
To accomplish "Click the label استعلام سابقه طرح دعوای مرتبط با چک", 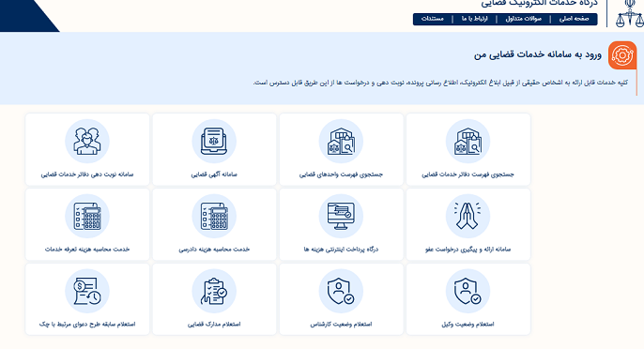I will point(87,325).
